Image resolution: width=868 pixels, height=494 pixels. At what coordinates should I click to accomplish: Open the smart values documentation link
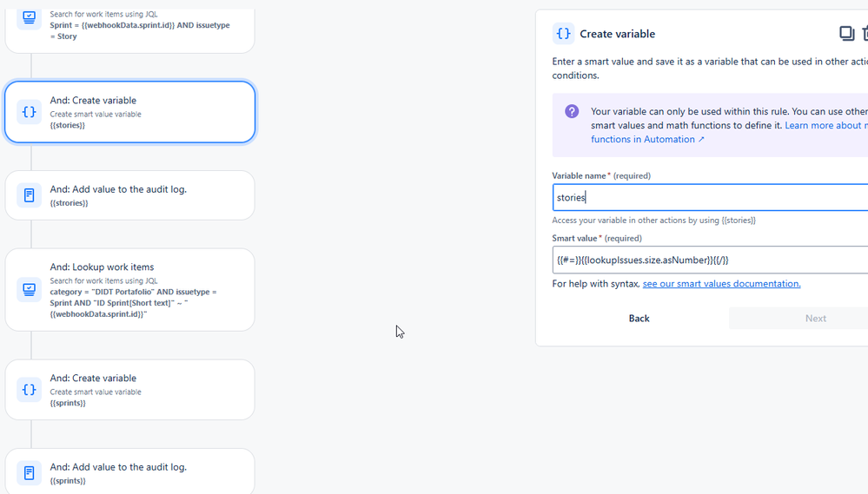click(x=721, y=284)
